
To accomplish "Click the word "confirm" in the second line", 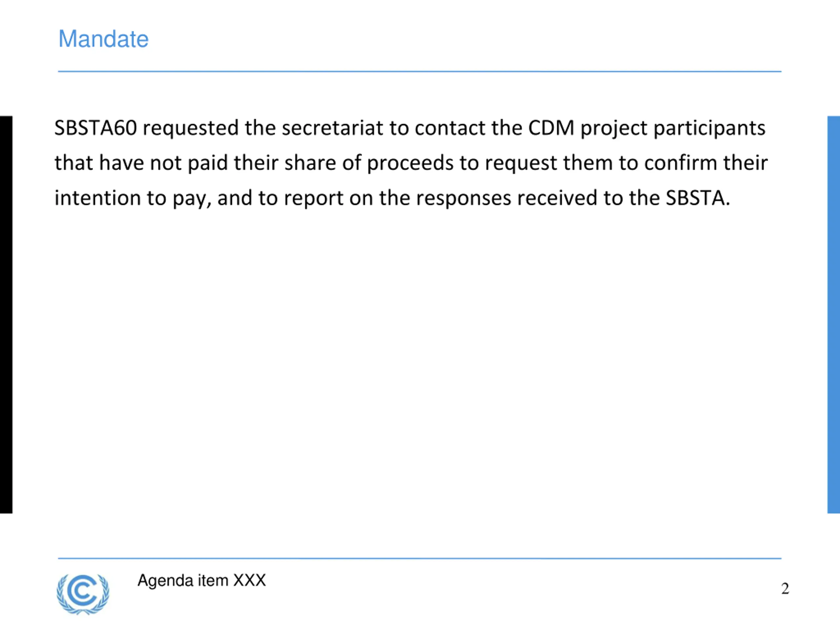I will coord(681,162).
